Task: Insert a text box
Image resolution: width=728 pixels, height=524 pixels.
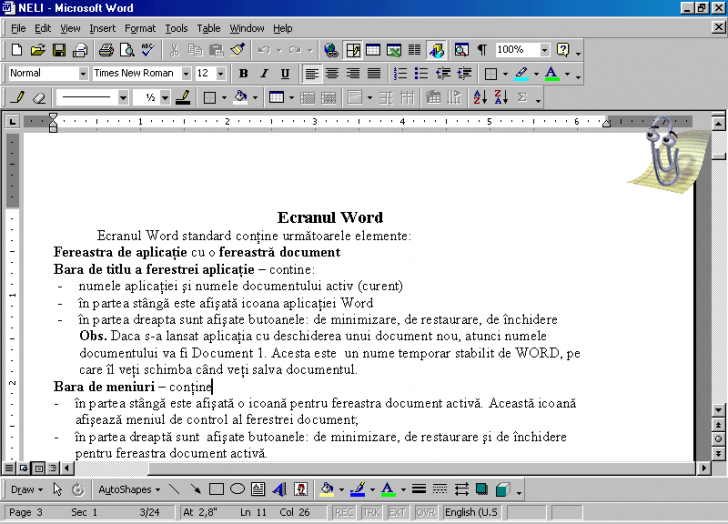Action: 258,489
